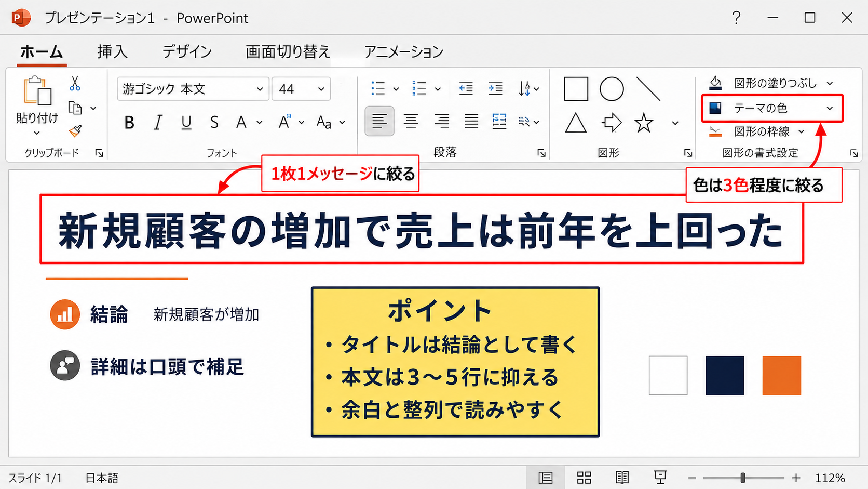Open the bullet list style dropdown arrow
The image size is (868, 489).
click(x=396, y=89)
